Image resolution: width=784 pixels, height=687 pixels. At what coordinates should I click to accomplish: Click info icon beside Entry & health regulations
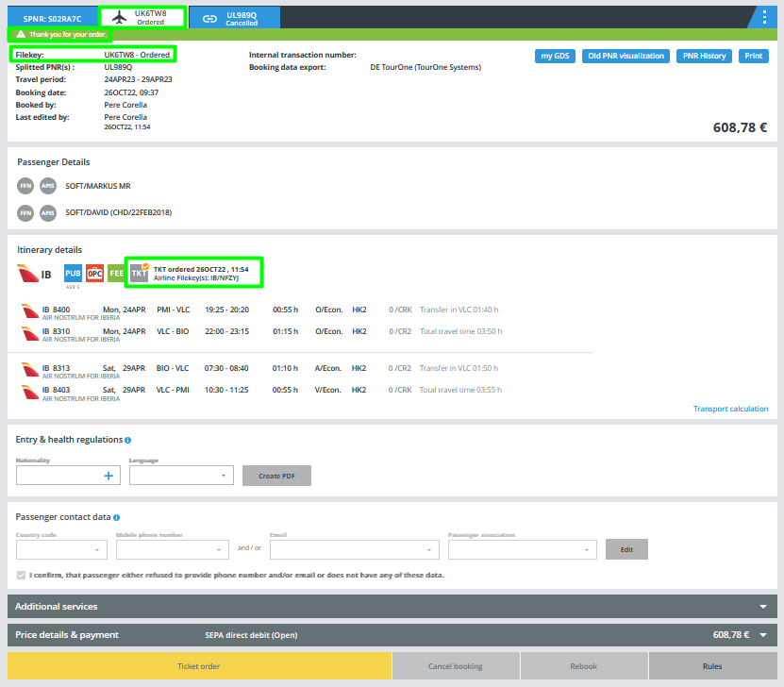point(128,440)
